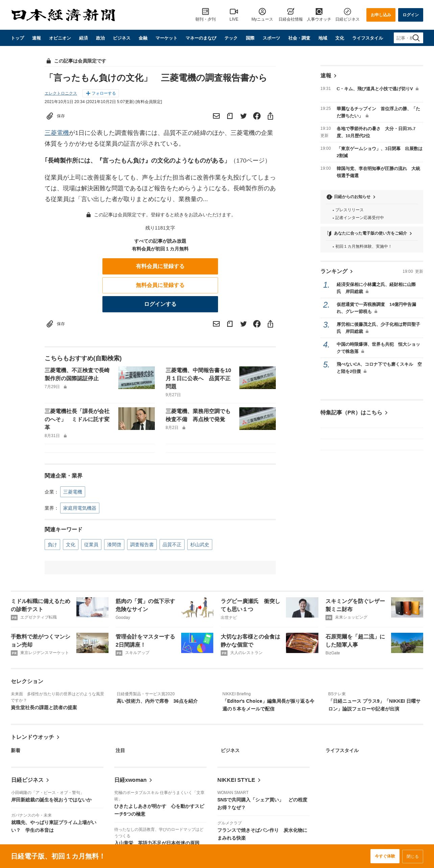The height and width of the screenshot is (868, 434).
Task: Close the bottom banner with 閉じる
Action: [413, 856]
